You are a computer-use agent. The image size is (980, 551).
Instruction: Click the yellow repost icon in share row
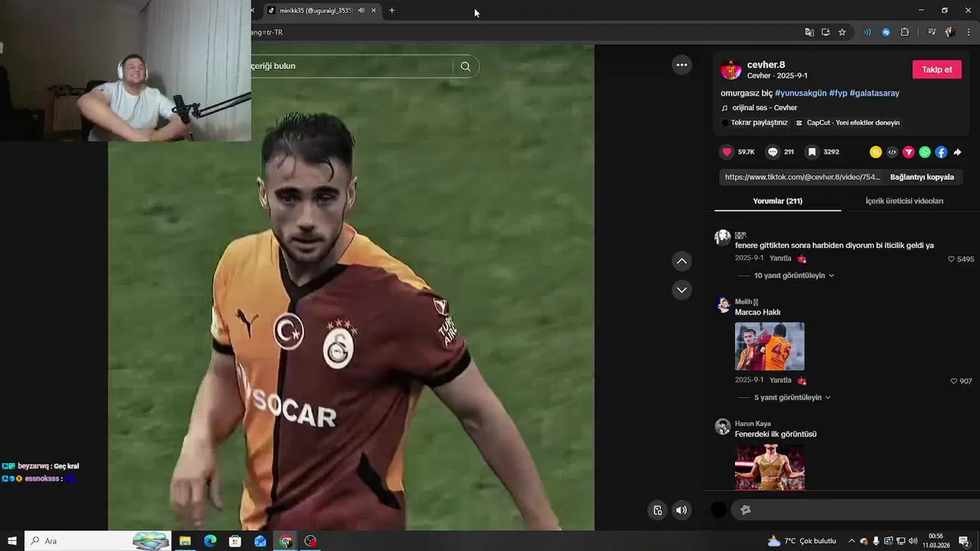876,152
